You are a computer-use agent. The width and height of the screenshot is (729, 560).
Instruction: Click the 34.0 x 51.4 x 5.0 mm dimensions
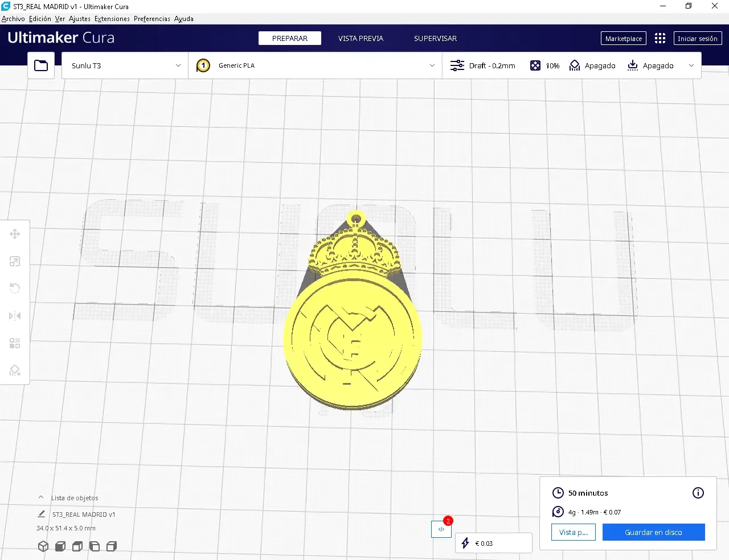[66, 528]
